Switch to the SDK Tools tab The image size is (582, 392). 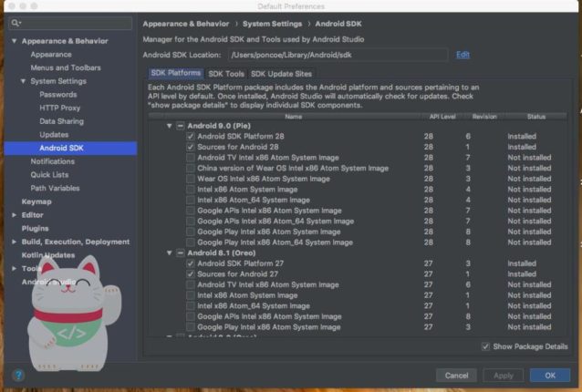(x=225, y=74)
